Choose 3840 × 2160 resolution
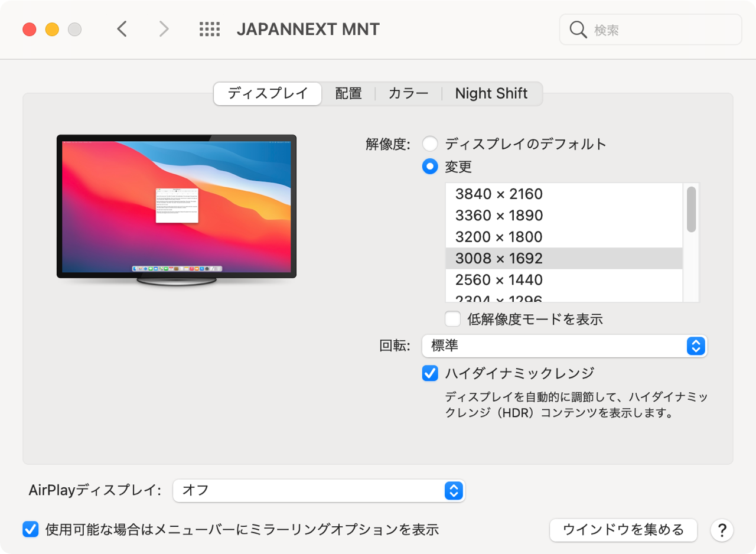This screenshot has height=554, width=756. pos(564,194)
